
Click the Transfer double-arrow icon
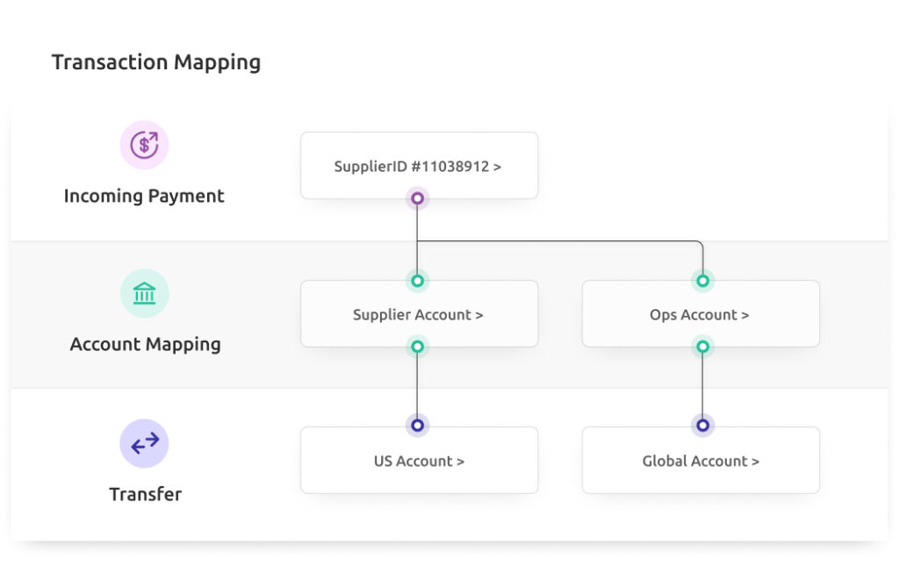[144, 442]
